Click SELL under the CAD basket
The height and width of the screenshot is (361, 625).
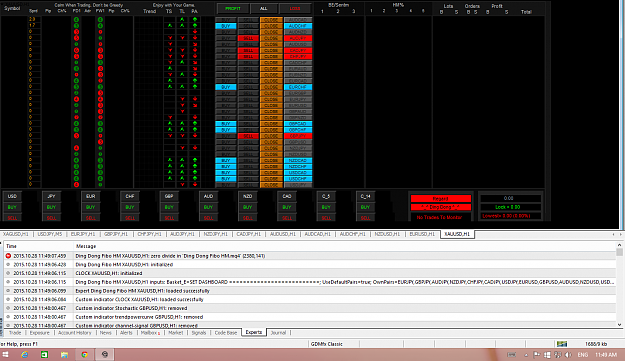pos(287,218)
